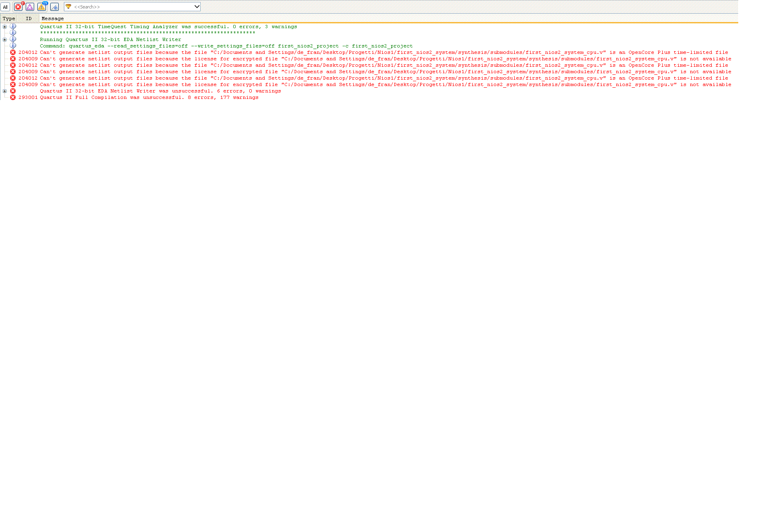Viewport: 760px width, 532px height.
Task: Select the row of asterisks message
Action: (x=148, y=33)
